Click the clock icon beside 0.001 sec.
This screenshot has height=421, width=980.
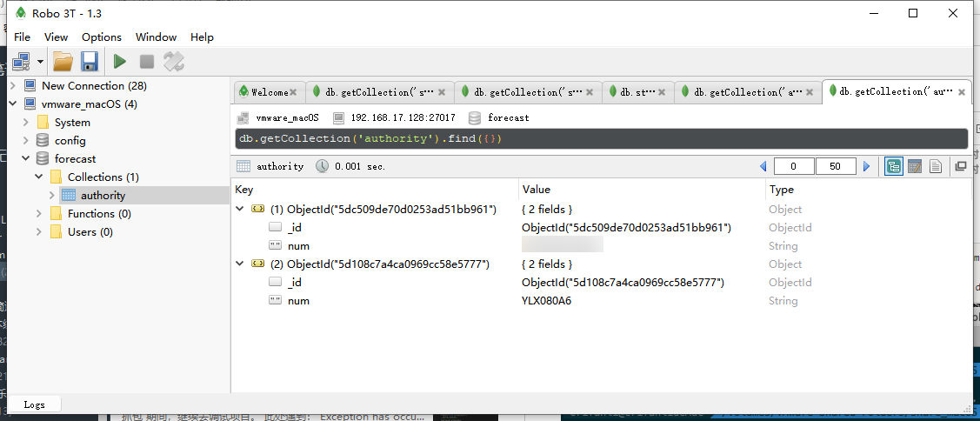321,166
